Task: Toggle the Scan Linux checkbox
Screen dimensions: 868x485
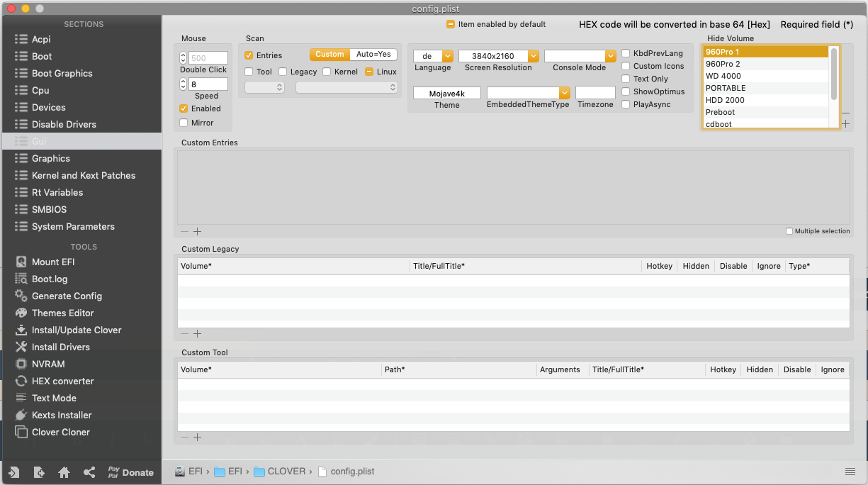Action: tap(369, 72)
